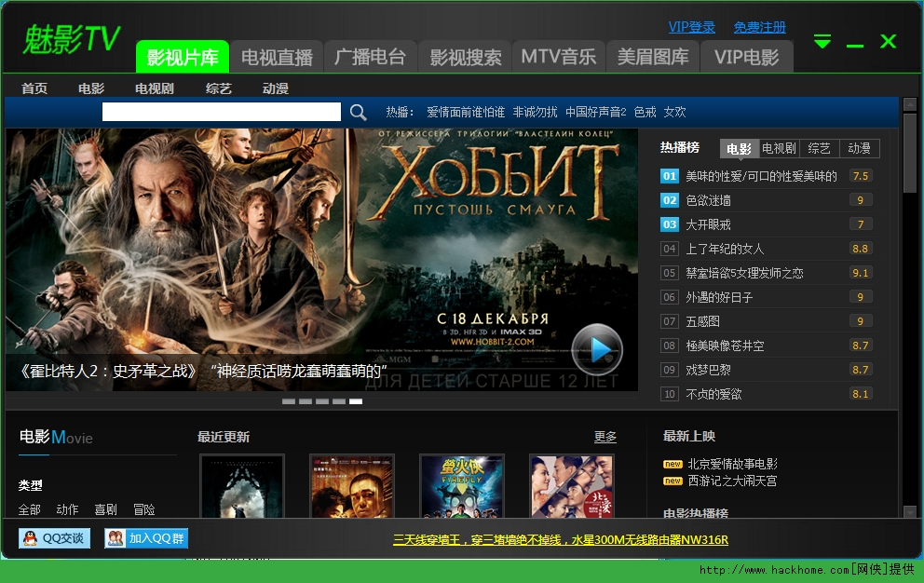
Task: Select the 影视片库 tab
Action: coord(182,57)
